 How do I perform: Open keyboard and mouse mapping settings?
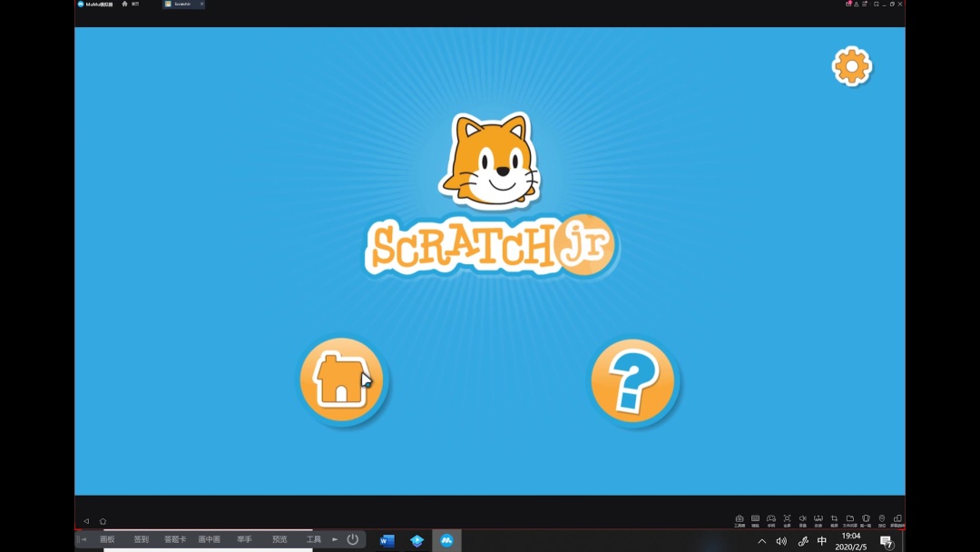click(754, 518)
